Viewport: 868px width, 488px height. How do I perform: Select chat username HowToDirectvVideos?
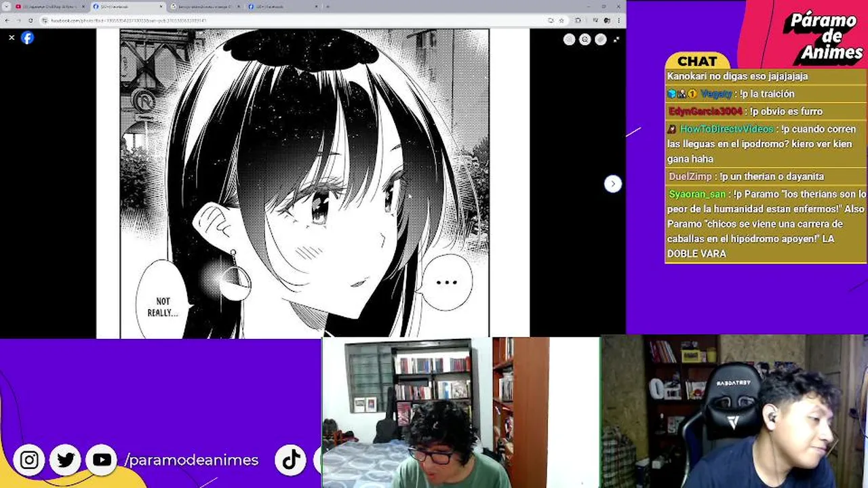[726, 129]
